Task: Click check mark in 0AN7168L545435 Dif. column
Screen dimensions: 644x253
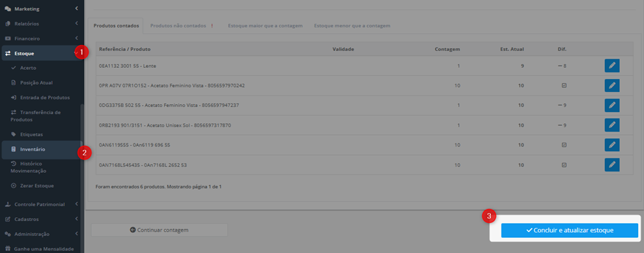Action: point(564,164)
